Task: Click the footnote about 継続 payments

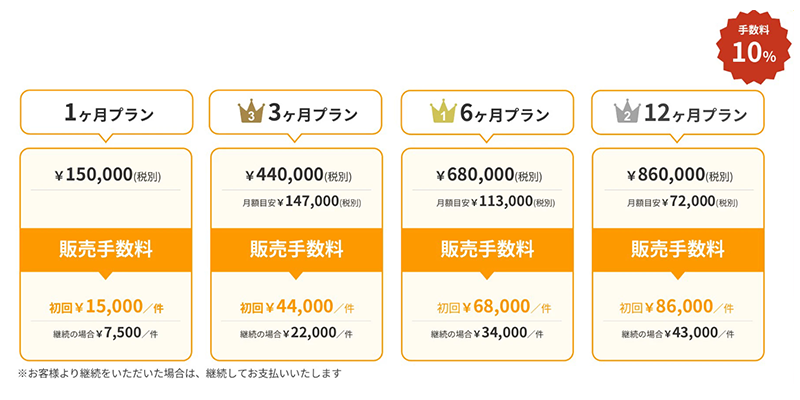Action: tap(180, 374)
